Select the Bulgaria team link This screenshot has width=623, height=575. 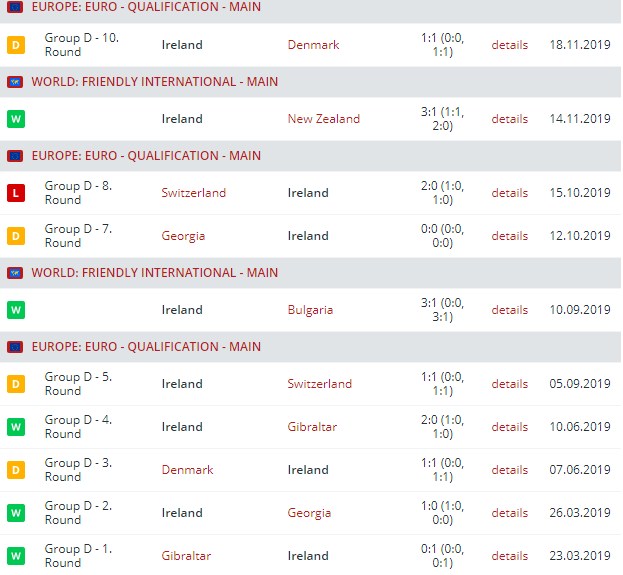click(x=310, y=310)
